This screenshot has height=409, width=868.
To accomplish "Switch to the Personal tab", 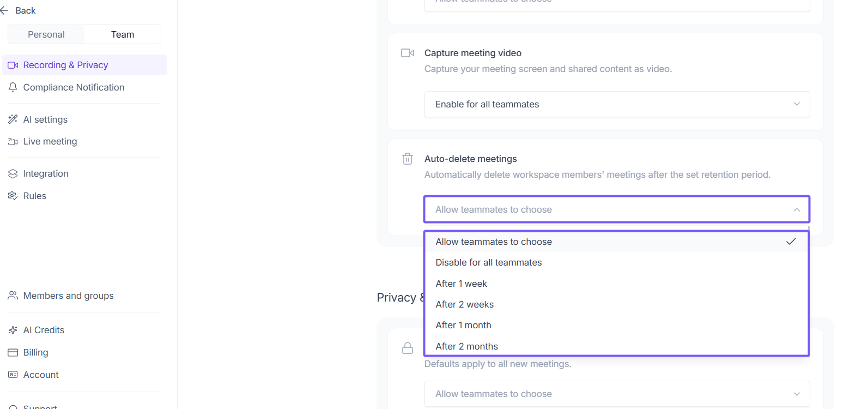I will click(46, 34).
